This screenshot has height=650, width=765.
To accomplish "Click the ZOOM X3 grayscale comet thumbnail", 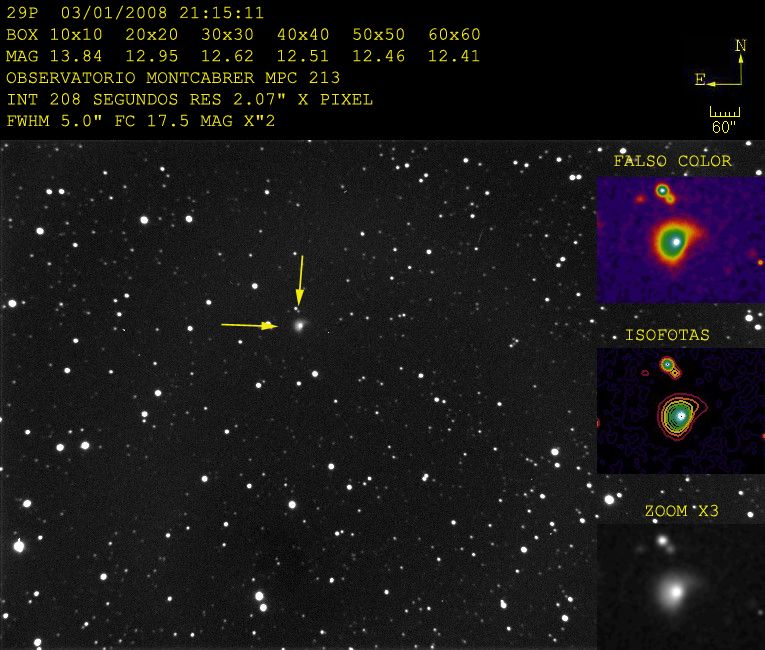I will coord(681,587).
